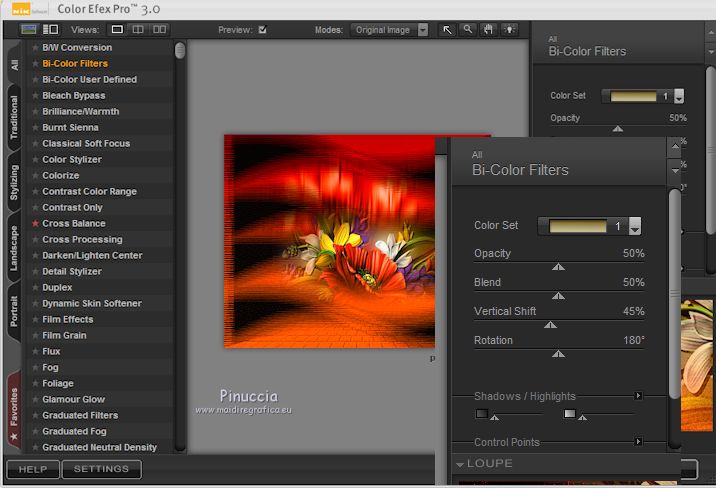716x488 pixels.
Task: Open the Modes Original Image dropdown
Action: tap(390, 30)
